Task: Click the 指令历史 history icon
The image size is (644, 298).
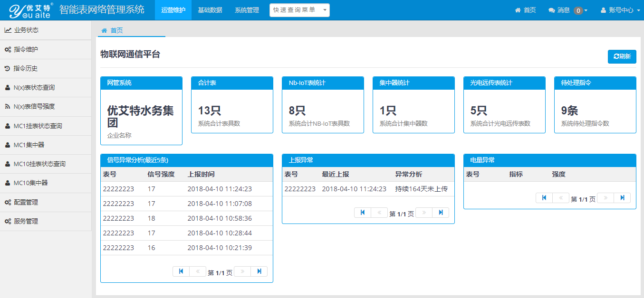Action: (8, 69)
